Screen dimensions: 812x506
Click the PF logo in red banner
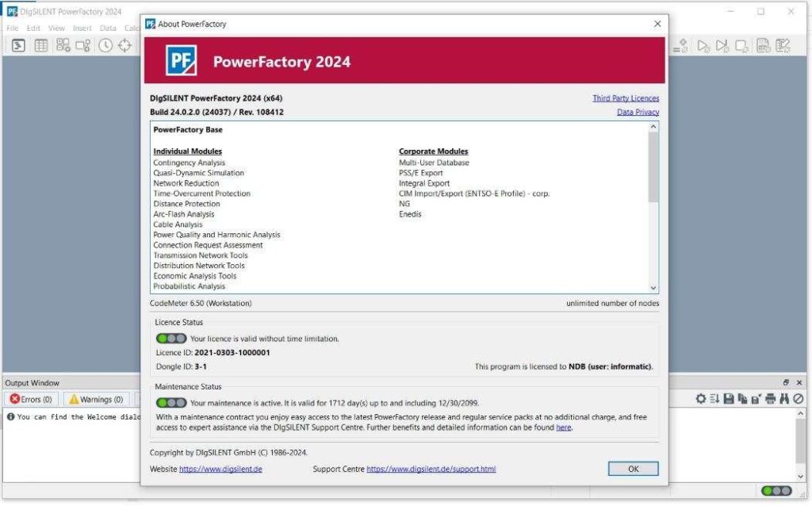(x=181, y=60)
